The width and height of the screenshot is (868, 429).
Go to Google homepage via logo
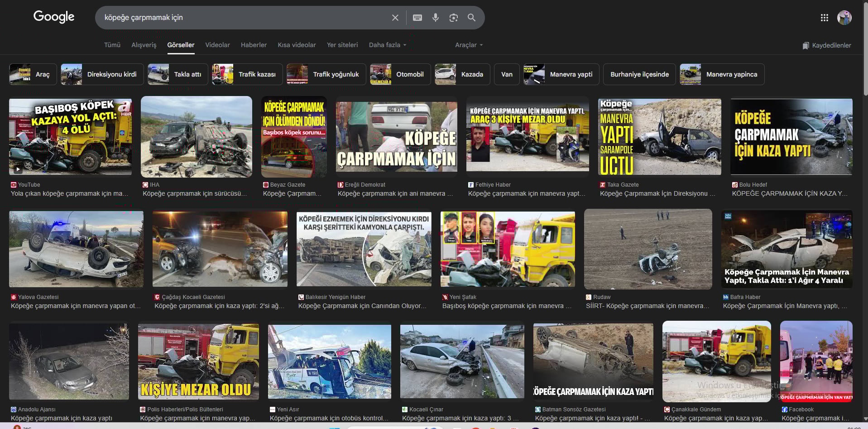(54, 17)
